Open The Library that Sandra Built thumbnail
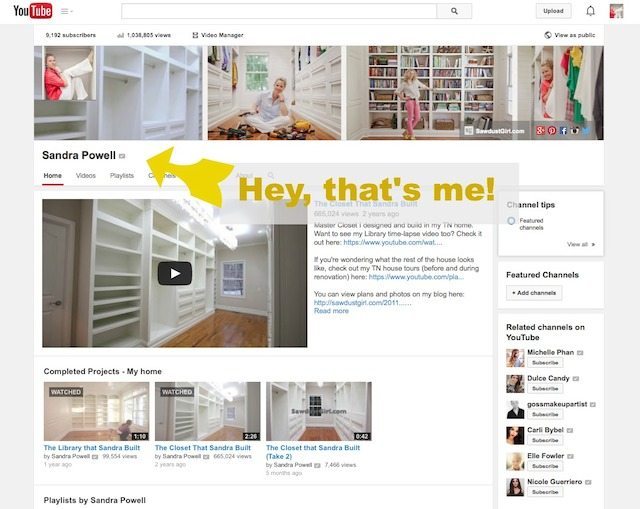The height and width of the screenshot is (509, 640). pyautogui.click(x=96, y=411)
